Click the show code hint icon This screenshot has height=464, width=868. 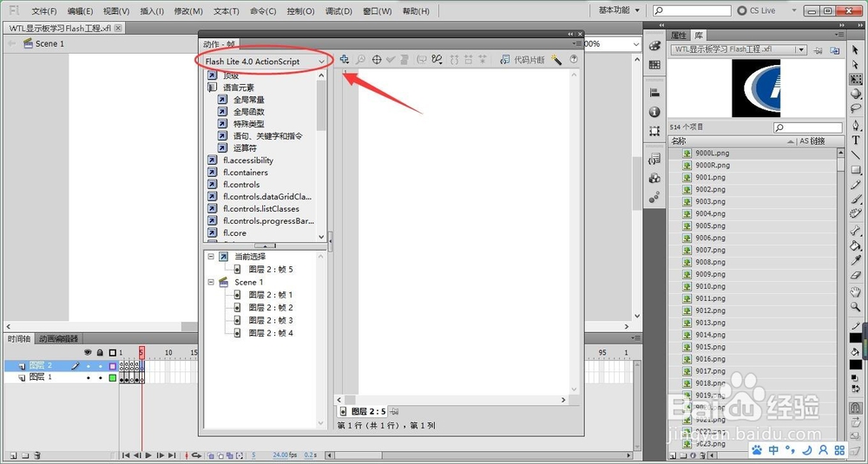pyautogui.click(x=422, y=60)
